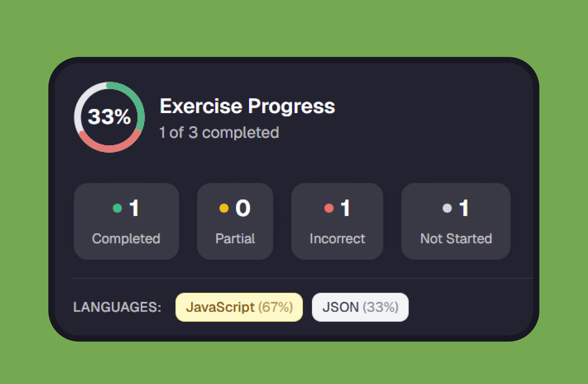The height and width of the screenshot is (384, 588).
Task: Click the LANGUAGES label
Action: [x=117, y=307]
